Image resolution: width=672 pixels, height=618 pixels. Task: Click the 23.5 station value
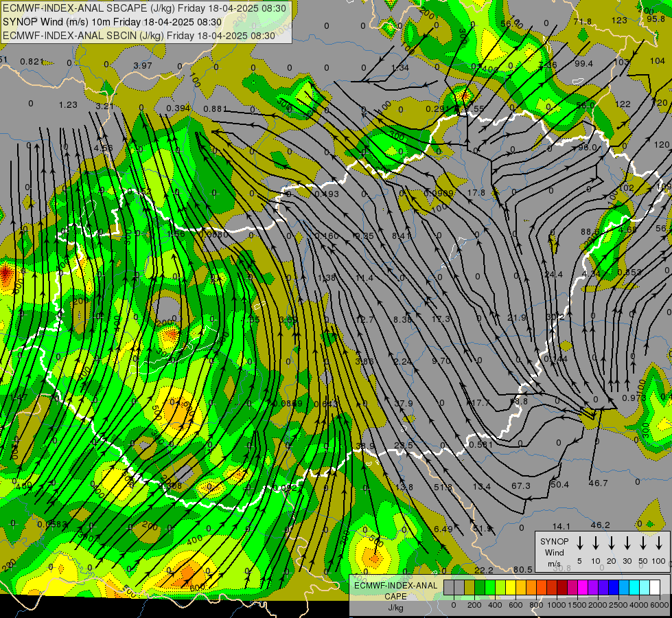(x=404, y=446)
